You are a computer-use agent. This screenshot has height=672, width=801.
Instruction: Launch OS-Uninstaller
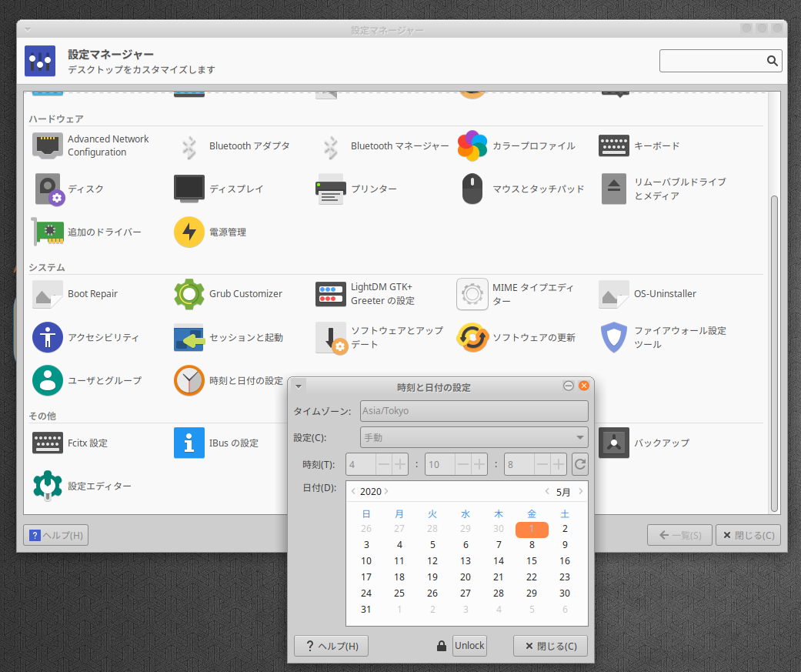(x=648, y=294)
